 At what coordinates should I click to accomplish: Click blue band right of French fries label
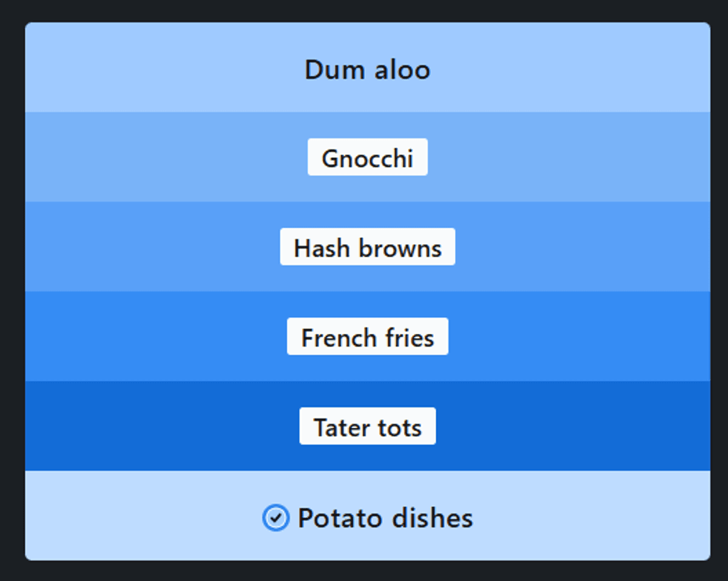click(579, 337)
